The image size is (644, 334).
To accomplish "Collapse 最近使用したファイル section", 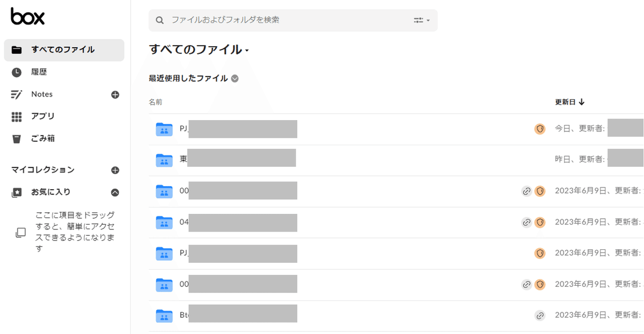I will [235, 79].
